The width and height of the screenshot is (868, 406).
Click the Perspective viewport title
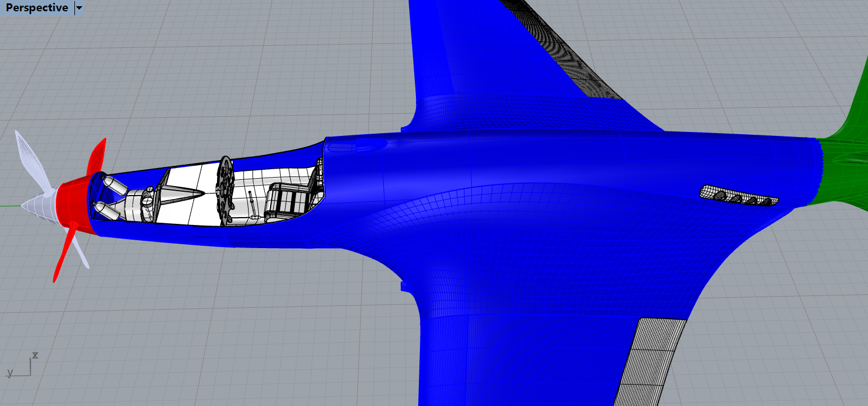click(35, 7)
